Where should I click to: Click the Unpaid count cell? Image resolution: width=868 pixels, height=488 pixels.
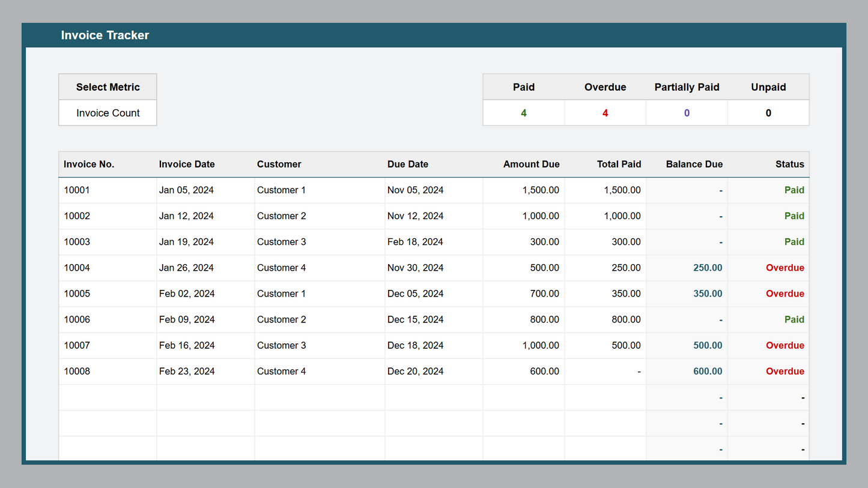[x=768, y=113]
